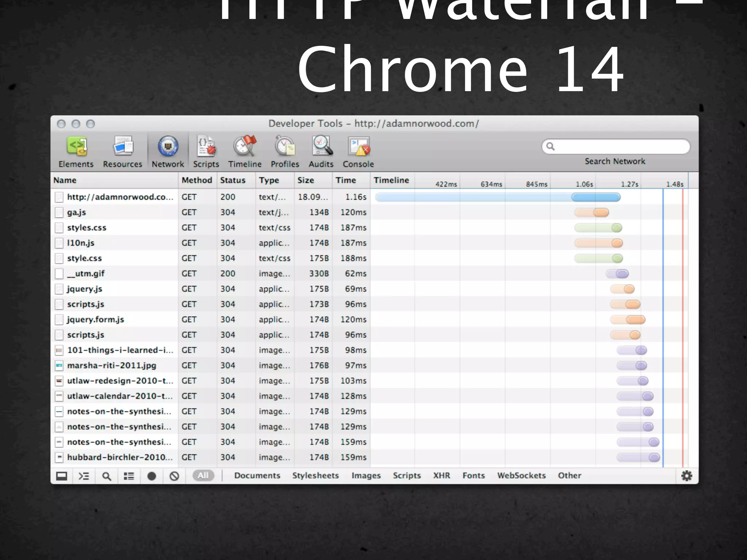The width and height of the screenshot is (747, 560).
Task: Click the purple waterfall bar for __utm.gif
Action: (618, 274)
